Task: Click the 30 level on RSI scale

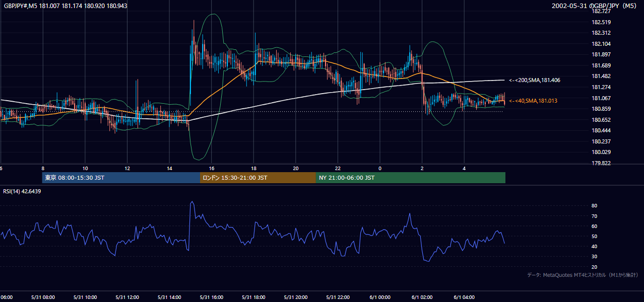Action: (x=595, y=257)
